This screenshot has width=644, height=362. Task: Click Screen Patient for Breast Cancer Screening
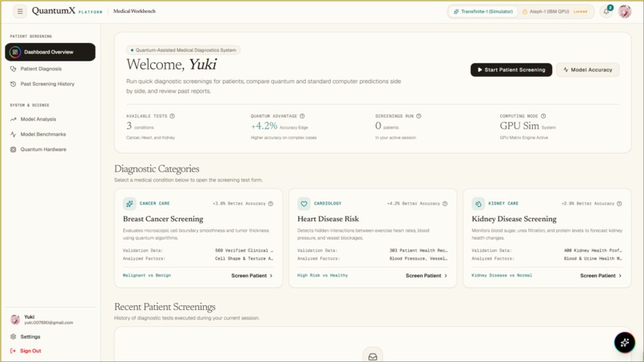pos(252,276)
